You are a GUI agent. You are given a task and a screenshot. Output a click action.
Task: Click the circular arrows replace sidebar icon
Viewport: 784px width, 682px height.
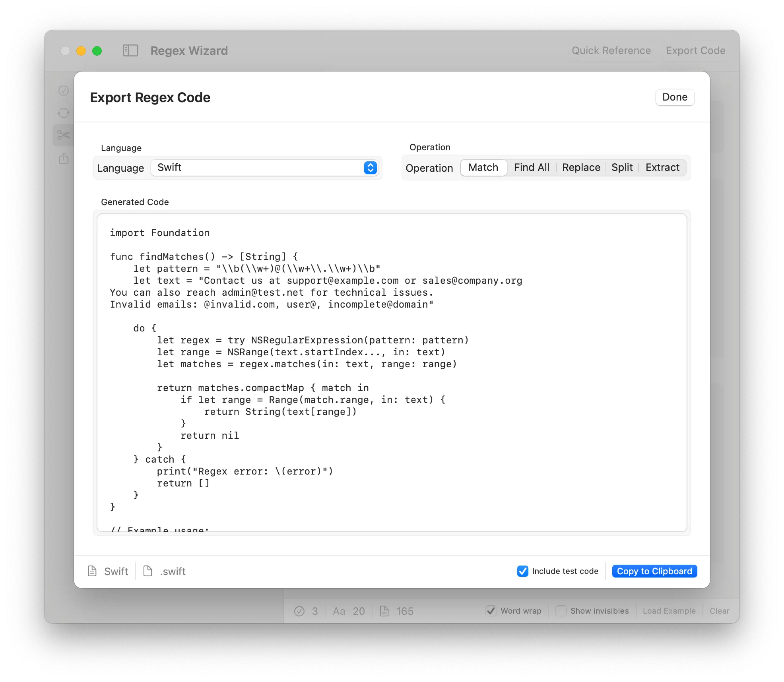(64, 113)
